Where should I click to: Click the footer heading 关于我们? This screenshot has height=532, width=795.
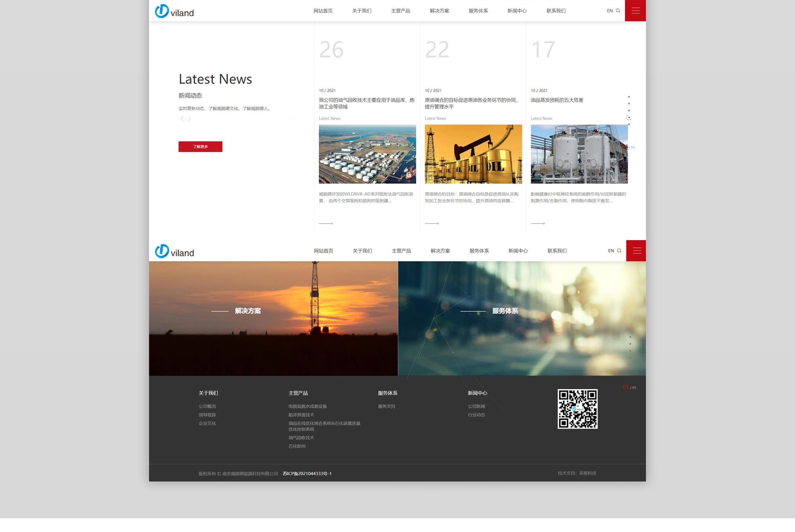tap(208, 393)
